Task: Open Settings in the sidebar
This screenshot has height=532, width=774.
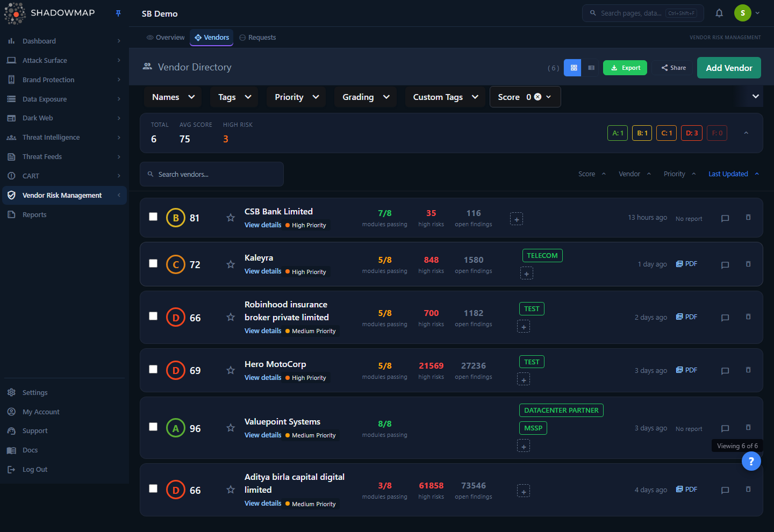Action: tap(64, 393)
